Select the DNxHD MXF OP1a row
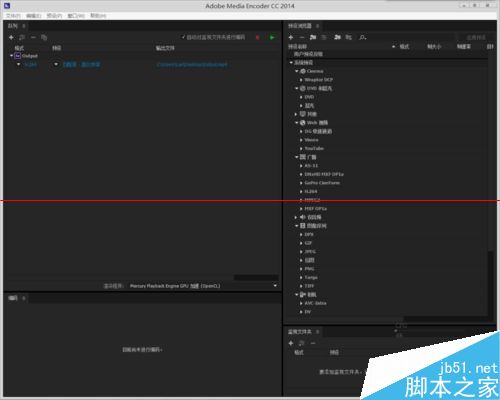The width and height of the screenshot is (500, 400). pos(324,174)
